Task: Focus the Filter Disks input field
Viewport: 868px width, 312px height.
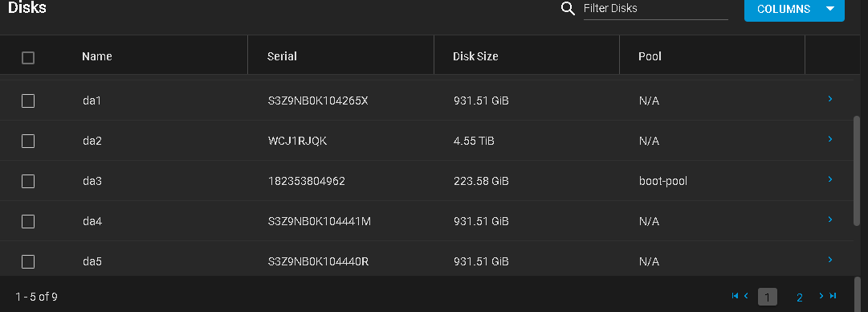Action: pyautogui.click(x=656, y=9)
